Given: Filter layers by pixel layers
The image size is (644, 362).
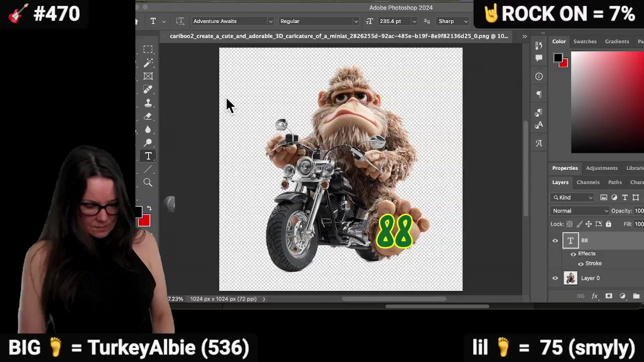Looking at the screenshot, I should coord(604,197).
